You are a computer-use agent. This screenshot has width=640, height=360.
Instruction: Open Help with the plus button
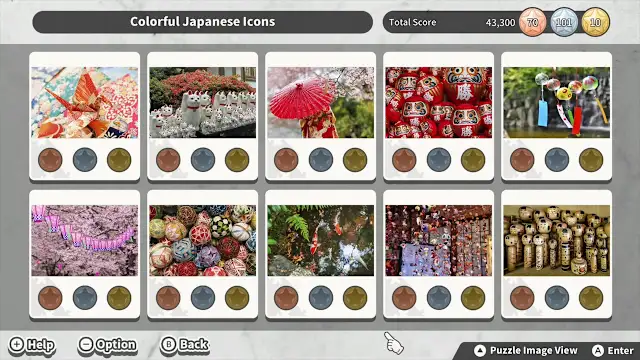point(32,345)
